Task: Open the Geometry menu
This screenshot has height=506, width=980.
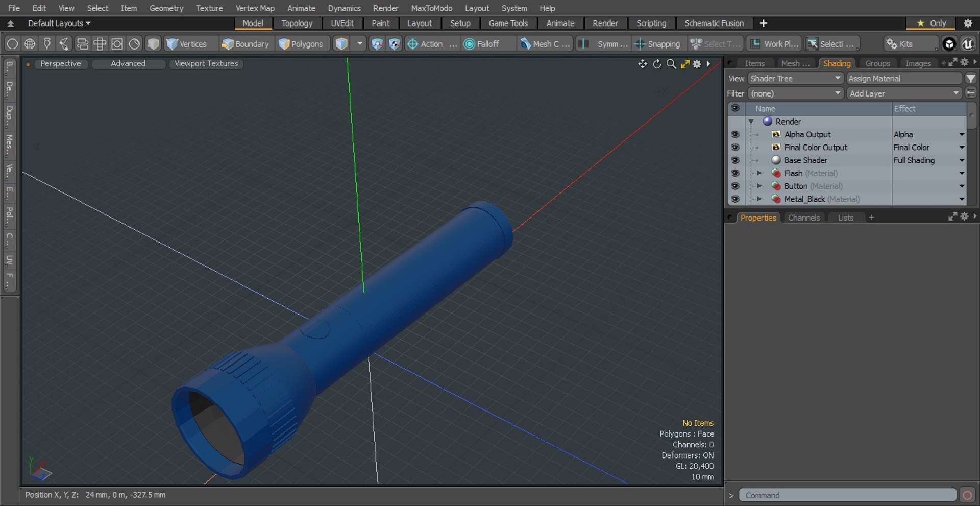Action: coord(166,8)
